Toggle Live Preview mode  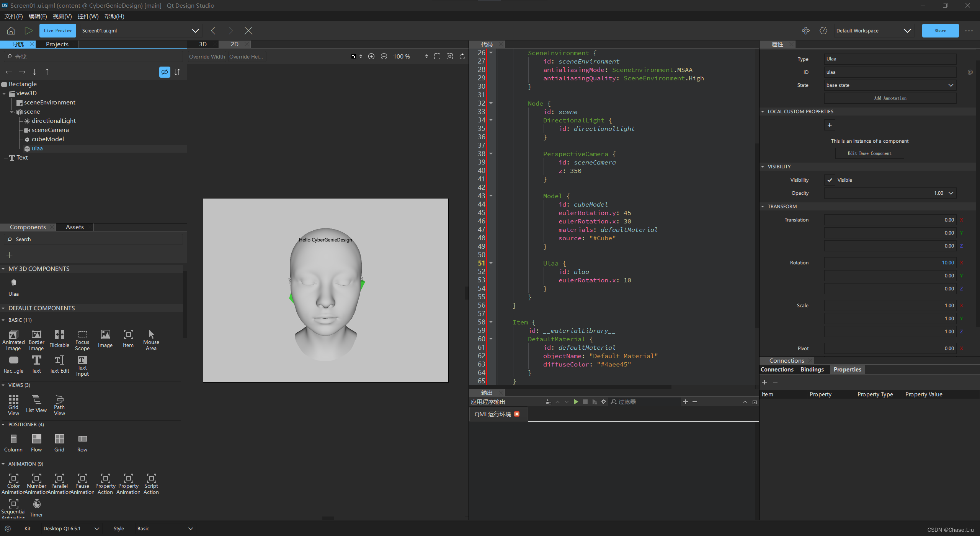click(x=57, y=31)
